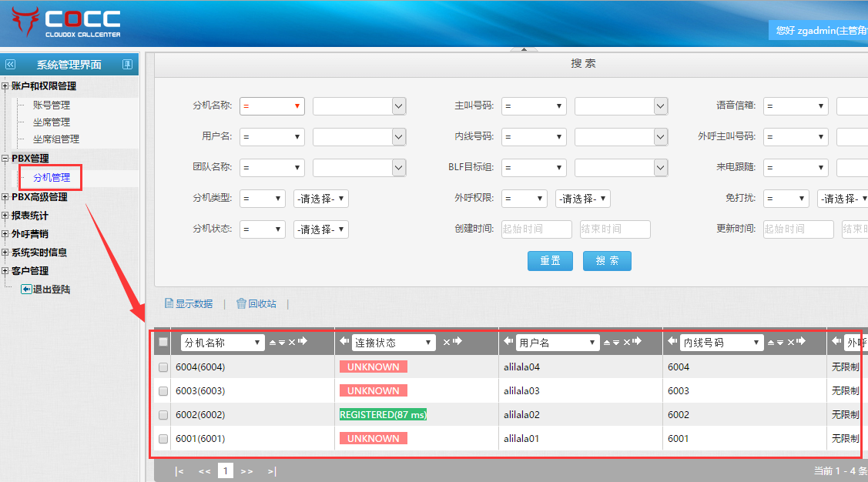
Task: Tick the checkbox for row 6002(6002)
Action: pos(163,415)
